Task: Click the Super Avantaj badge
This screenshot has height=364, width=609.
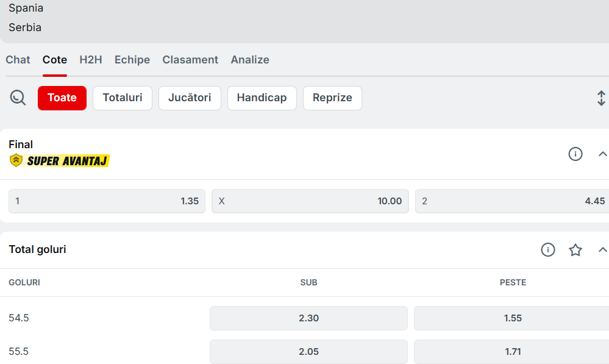Action: 60,161
